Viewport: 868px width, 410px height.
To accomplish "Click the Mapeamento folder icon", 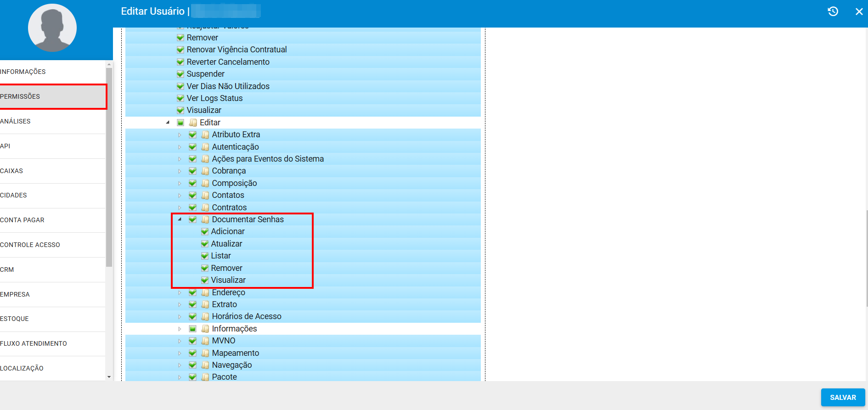I will [205, 353].
